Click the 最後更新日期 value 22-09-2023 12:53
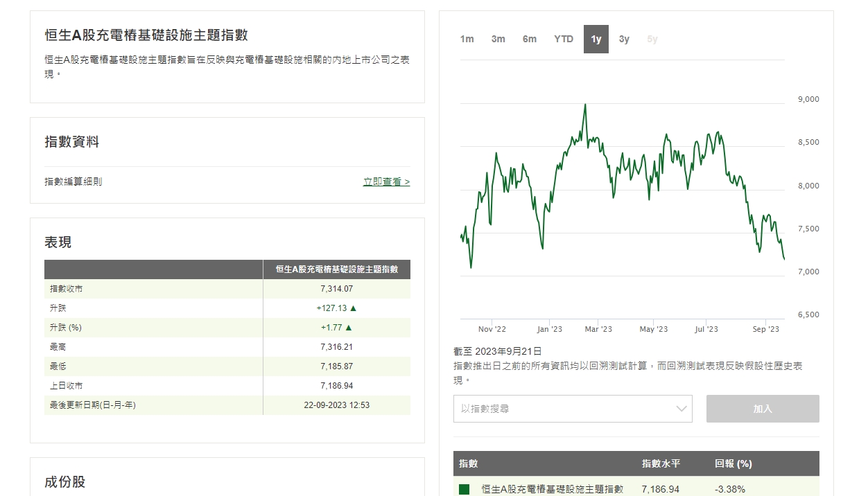This screenshot has height=496, width=868. (x=336, y=405)
